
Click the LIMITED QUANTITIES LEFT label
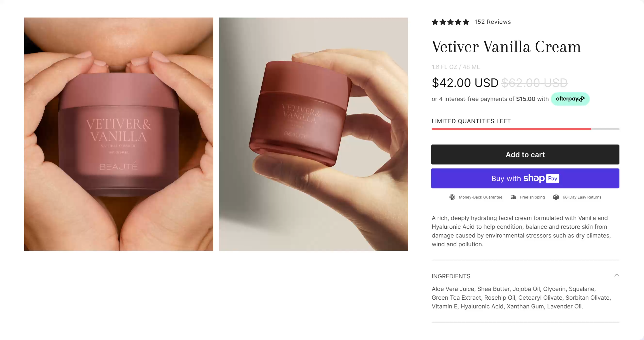pyautogui.click(x=471, y=121)
